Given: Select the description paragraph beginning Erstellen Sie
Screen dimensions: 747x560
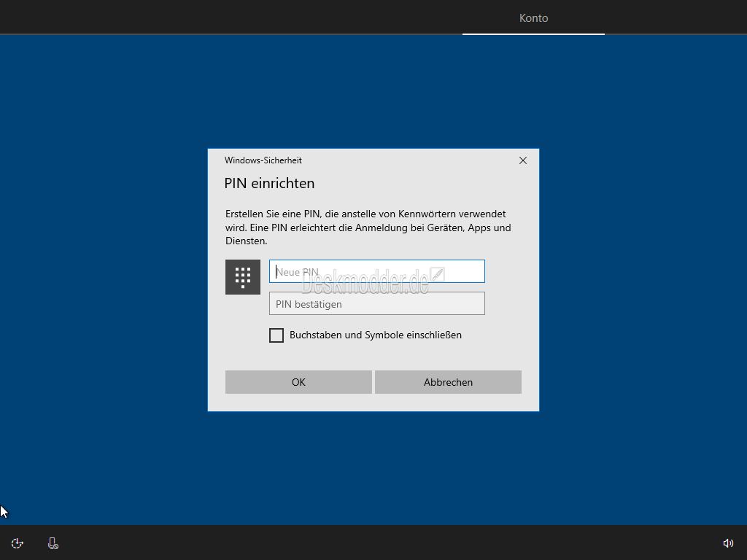Looking at the screenshot, I should pos(368,227).
